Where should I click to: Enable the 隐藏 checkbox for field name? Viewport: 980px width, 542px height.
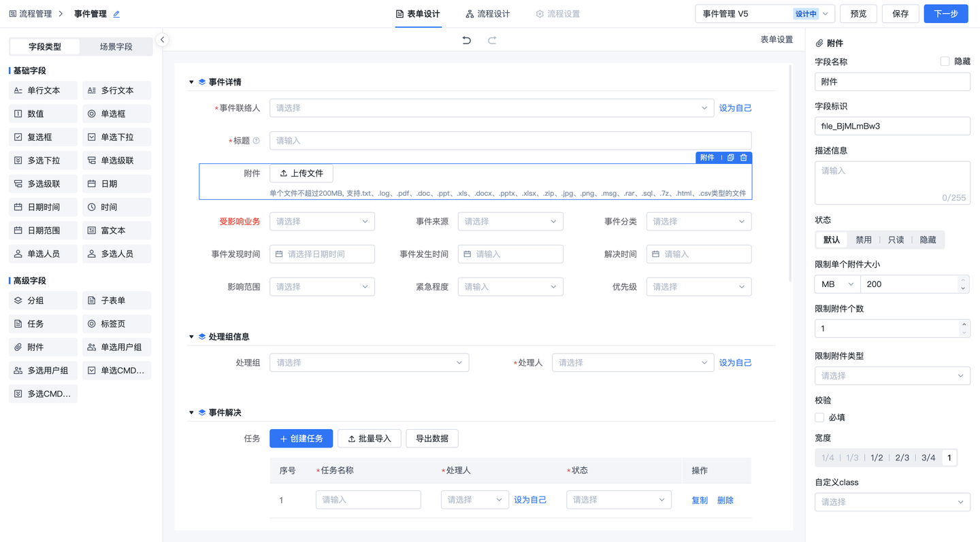(945, 61)
